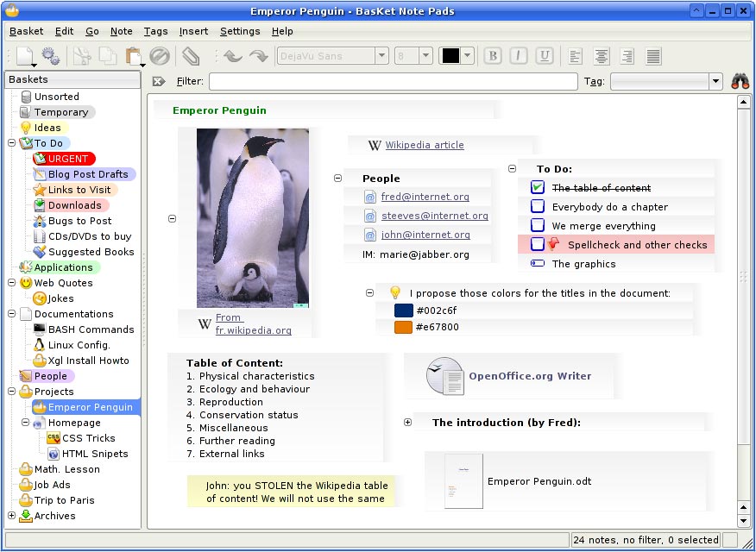
Task: Tick the 'We merge everything' checkbox
Action: 538,226
